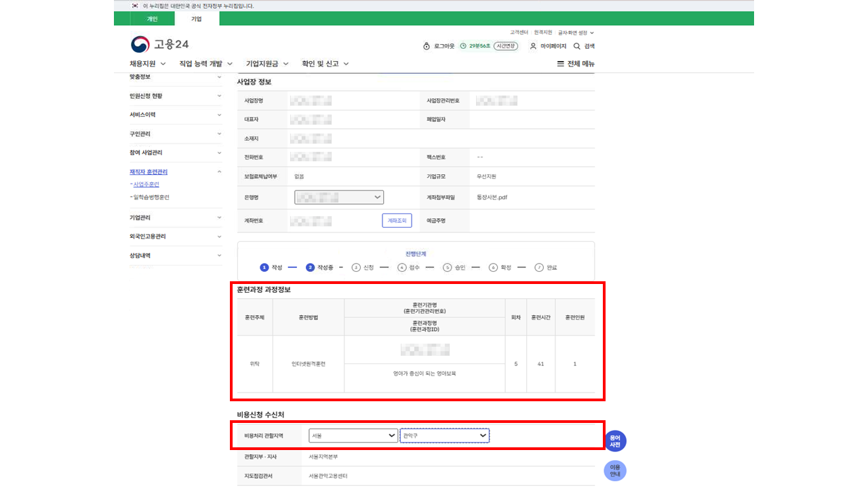Open the 전체 메뉴 hamburger icon
Image resolution: width=868 pixels, height=488 pixels.
(560, 64)
